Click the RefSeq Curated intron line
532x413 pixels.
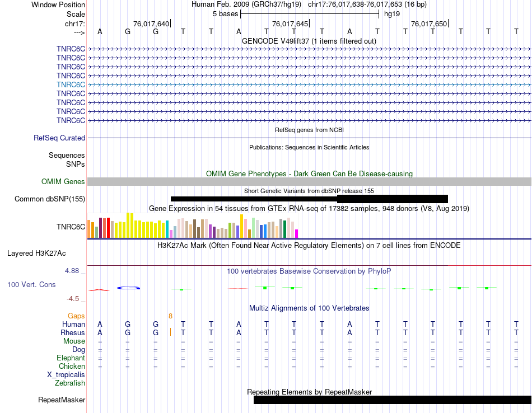tap(309, 138)
